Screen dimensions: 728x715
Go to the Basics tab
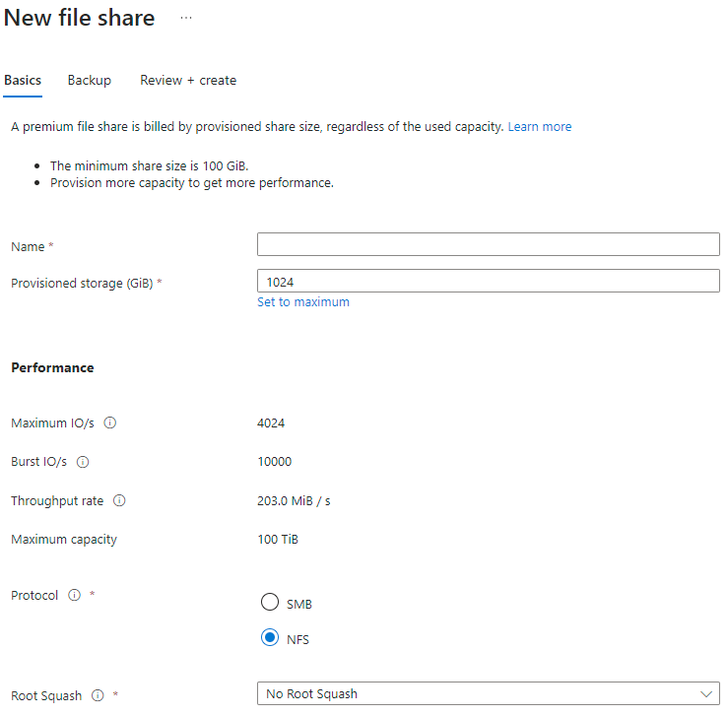pos(23,80)
